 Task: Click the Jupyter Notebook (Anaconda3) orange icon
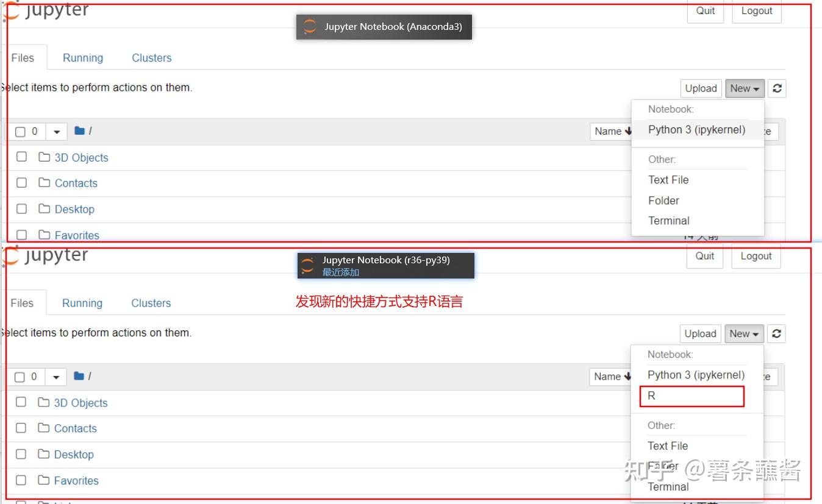pyautogui.click(x=309, y=27)
